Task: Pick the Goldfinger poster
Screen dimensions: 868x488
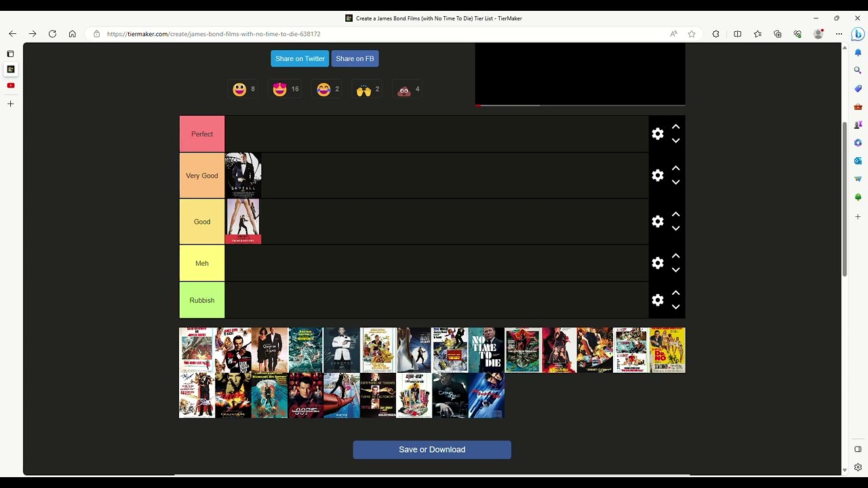Action: tap(378, 395)
